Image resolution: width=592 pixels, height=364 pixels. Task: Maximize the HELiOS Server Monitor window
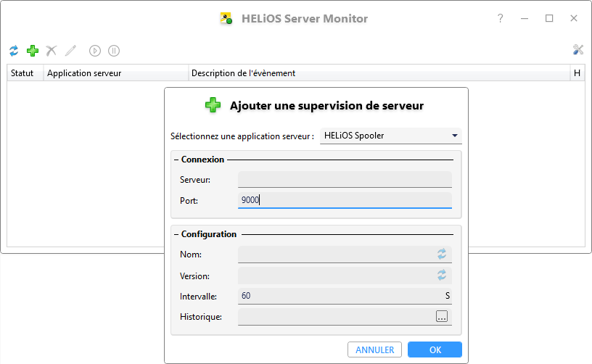(x=549, y=18)
